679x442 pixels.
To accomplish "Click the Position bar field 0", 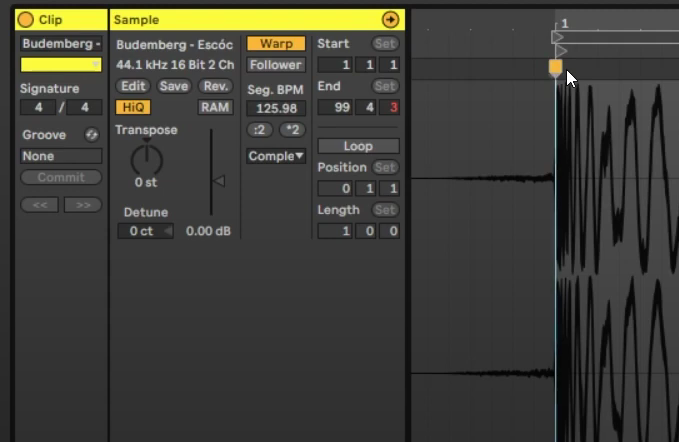I will tap(335, 188).
